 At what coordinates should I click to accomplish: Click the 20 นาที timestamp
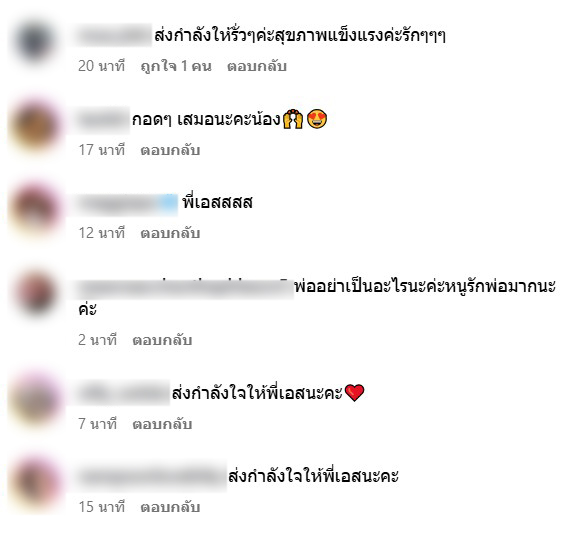[x=101, y=66]
